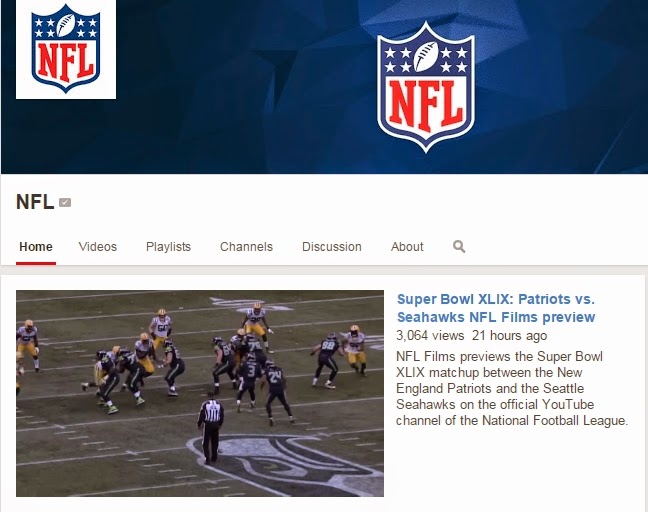The height and width of the screenshot is (512, 648).
Task: Click the 'NFL Films previews the Super Bowl' description
Action: coord(512,388)
